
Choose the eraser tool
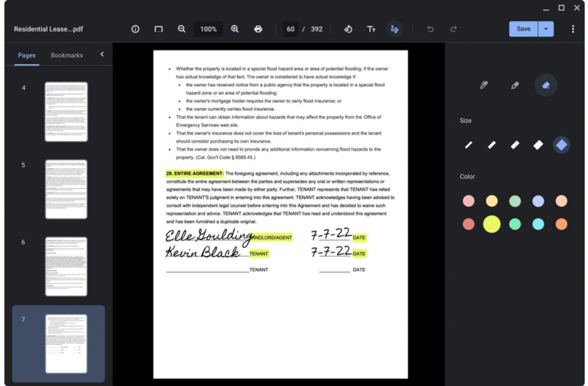click(546, 85)
